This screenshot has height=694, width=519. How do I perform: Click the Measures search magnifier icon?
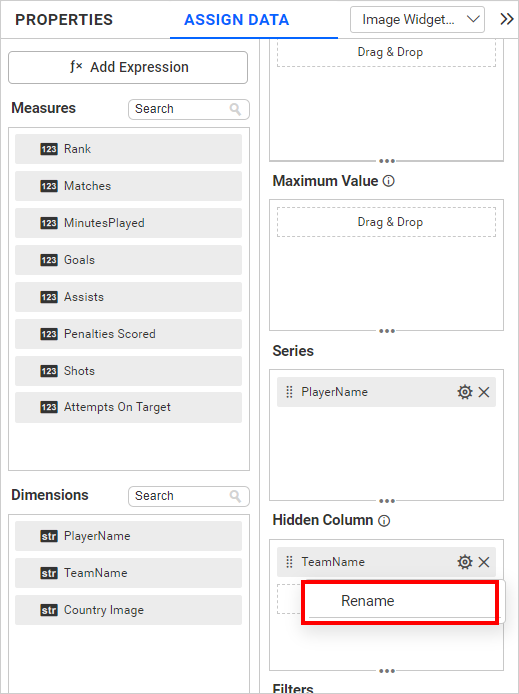(x=235, y=109)
